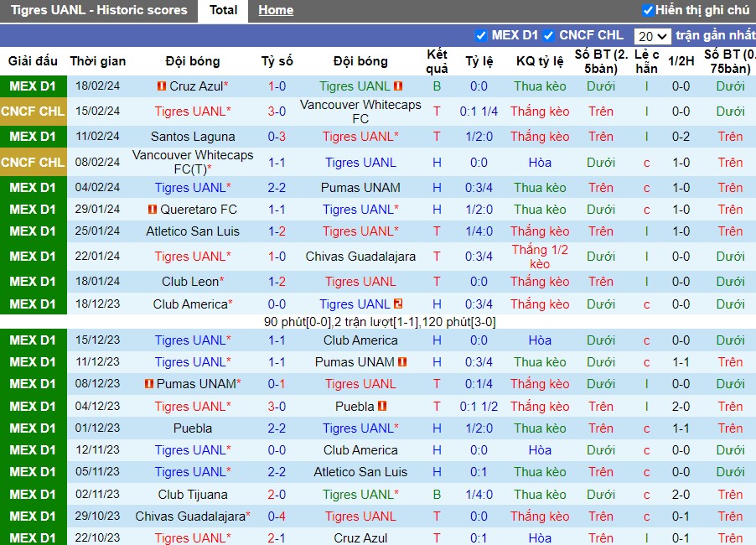Click 2-2 score in Atletico San Luis 05/11/23 row
Viewport: 756px width, 545px height.
click(277, 472)
